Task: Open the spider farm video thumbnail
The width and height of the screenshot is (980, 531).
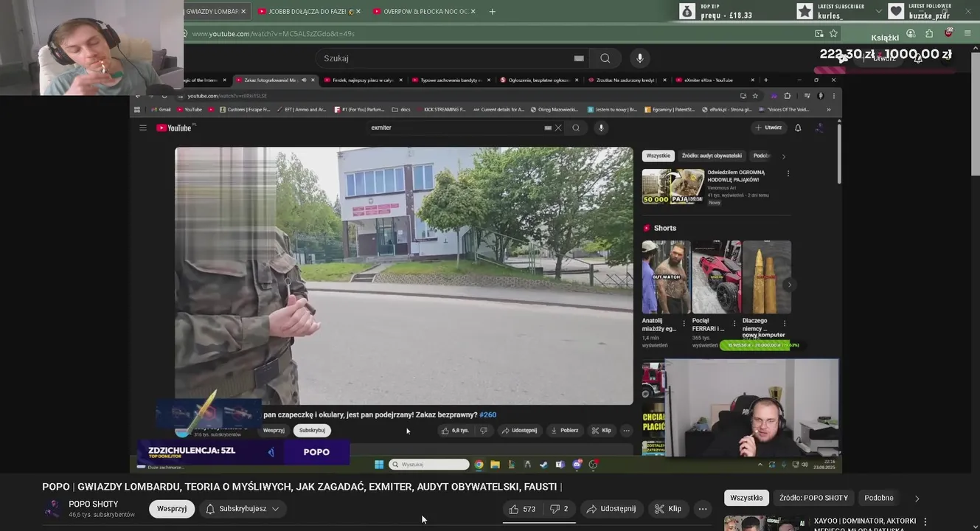Action: (x=673, y=187)
